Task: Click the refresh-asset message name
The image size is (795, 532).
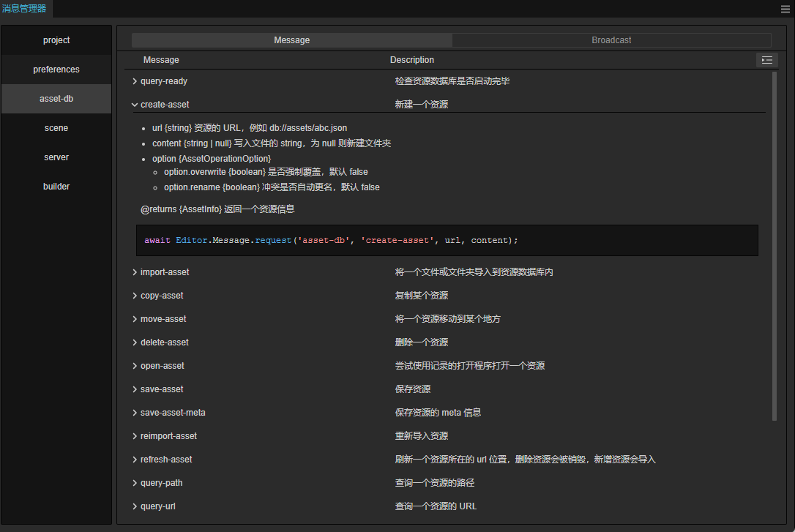Action: tap(166, 460)
